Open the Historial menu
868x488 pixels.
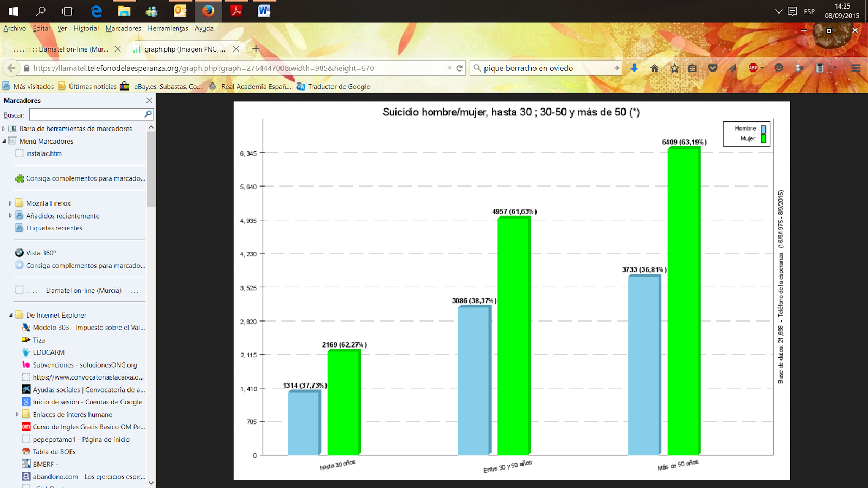[x=86, y=28]
